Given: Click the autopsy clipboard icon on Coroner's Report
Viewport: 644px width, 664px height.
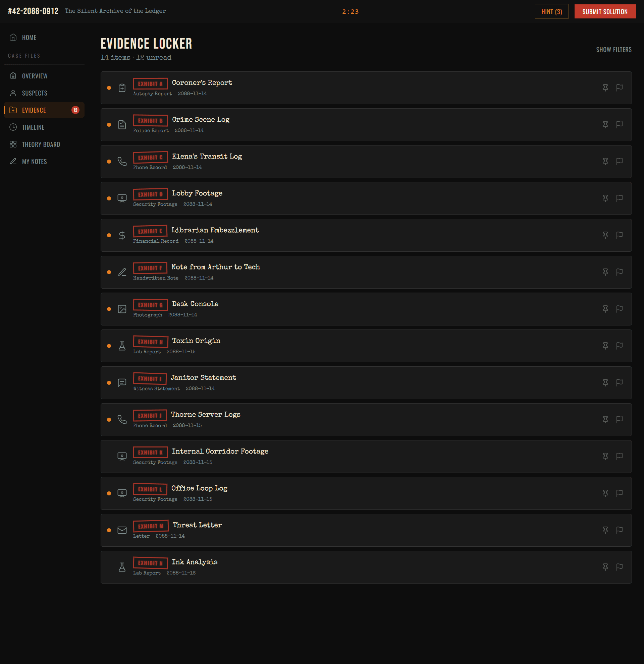Looking at the screenshot, I should (122, 88).
